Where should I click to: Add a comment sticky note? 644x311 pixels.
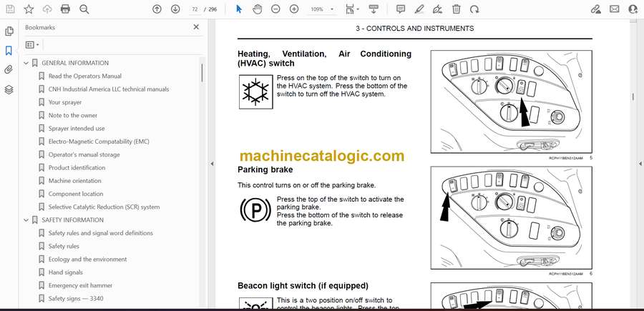click(x=401, y=9)
